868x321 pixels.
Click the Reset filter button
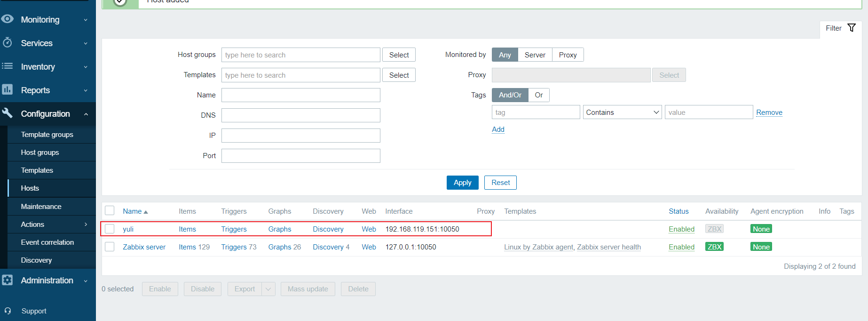(x=501, y=183)
